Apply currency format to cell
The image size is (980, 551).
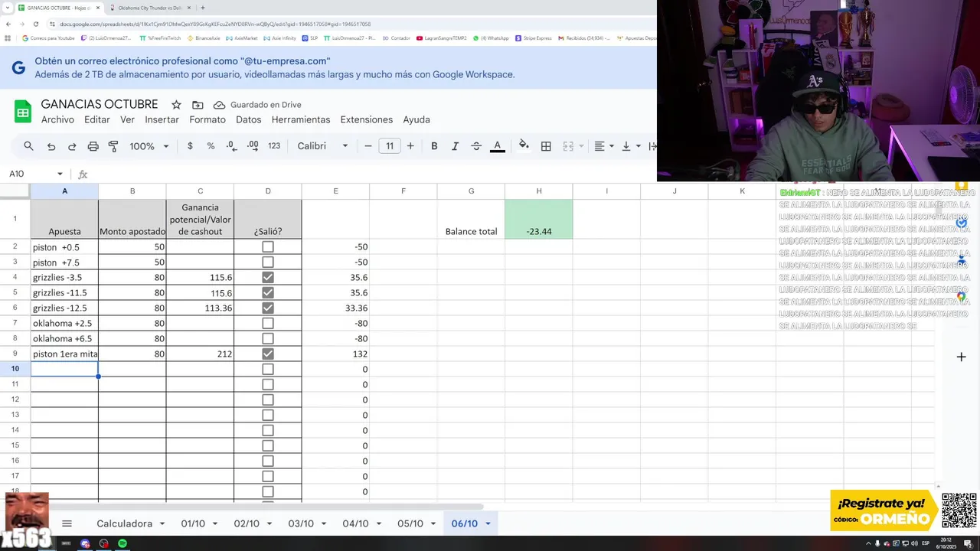coord(190,146)
